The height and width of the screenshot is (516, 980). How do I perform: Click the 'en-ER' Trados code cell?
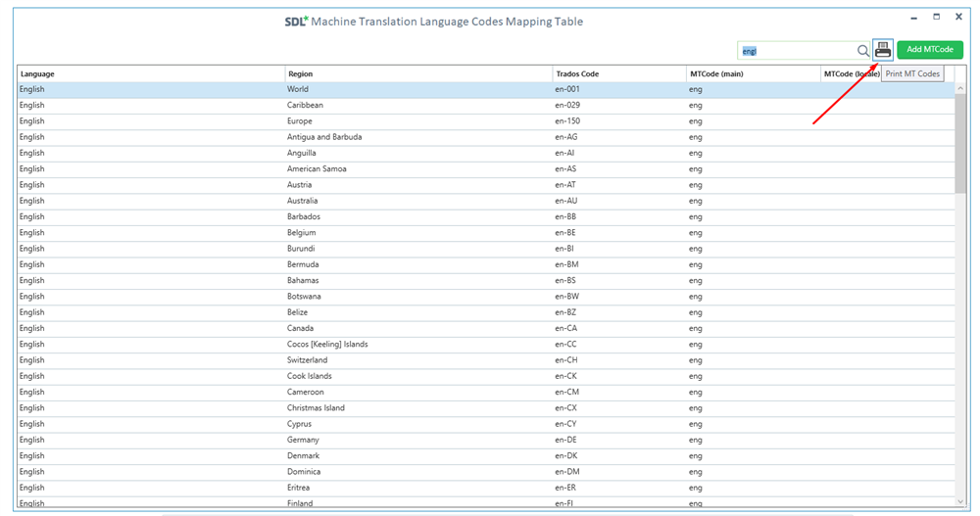[x=619, y=488]
